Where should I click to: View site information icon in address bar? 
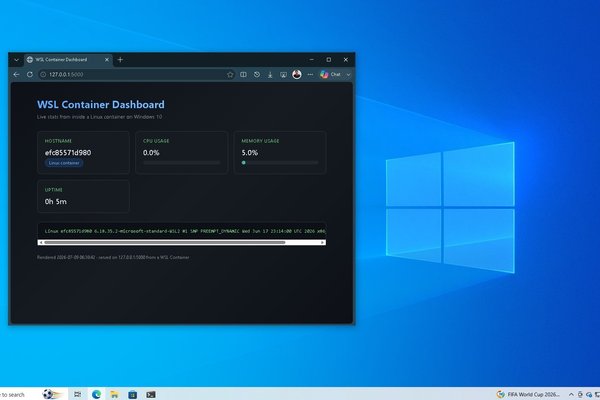coord(43,74)
